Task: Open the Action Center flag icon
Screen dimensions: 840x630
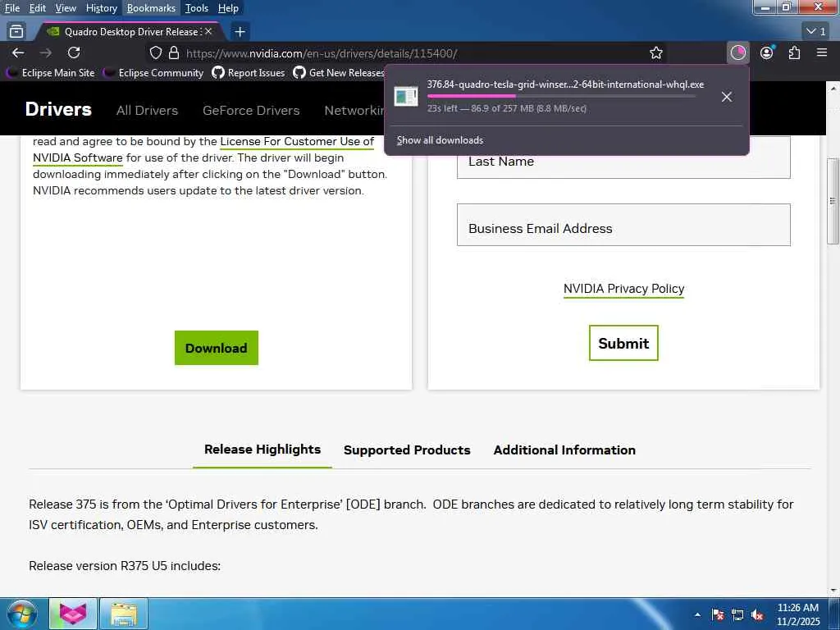Action: (x=717, y=614)
